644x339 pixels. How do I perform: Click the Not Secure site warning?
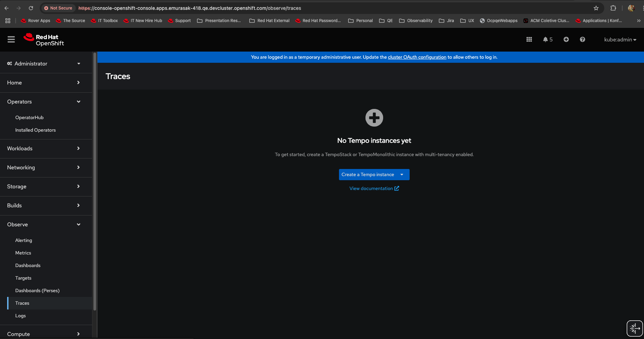click(x=58, y=8)
